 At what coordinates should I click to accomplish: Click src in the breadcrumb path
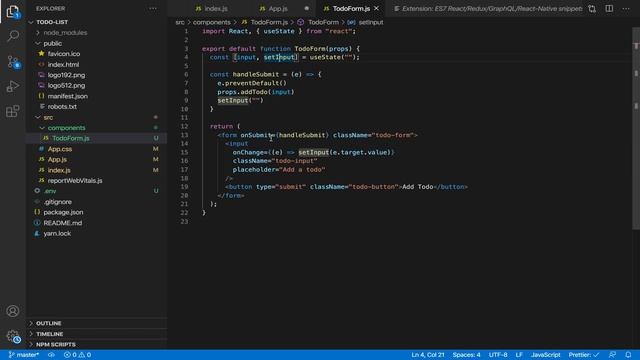pyautogui.click(x=180, y=22)
